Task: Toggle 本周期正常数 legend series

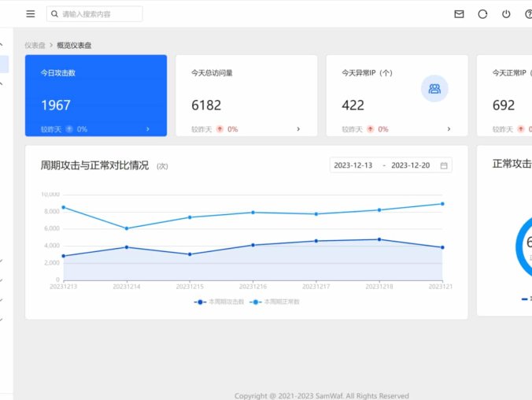Action: [x=275, y=302]
